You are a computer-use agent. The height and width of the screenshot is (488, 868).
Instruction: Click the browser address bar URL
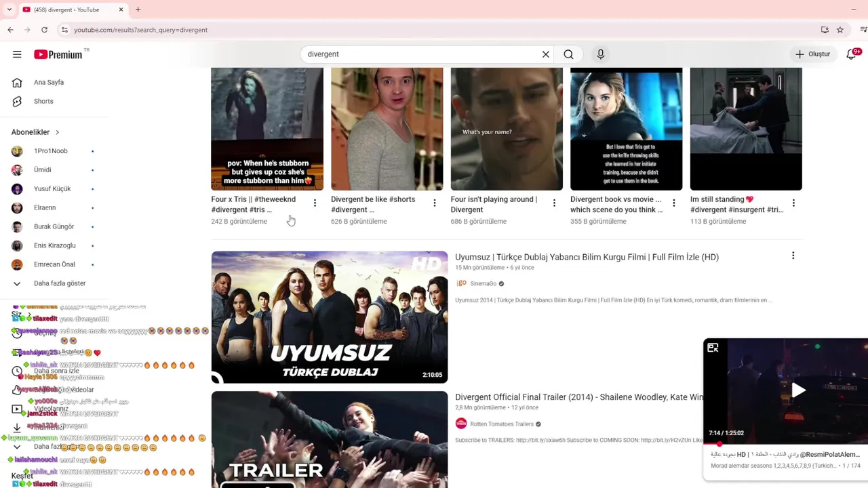click(141, 30)
